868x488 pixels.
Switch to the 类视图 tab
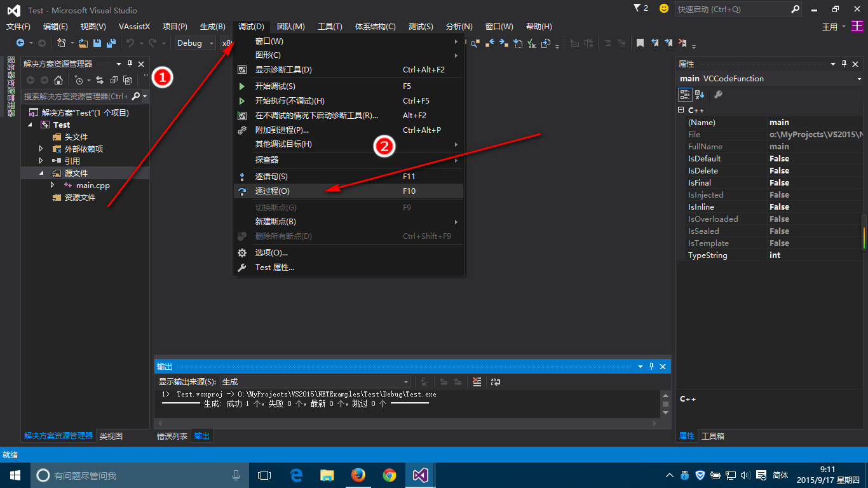[x=111, y=436]
